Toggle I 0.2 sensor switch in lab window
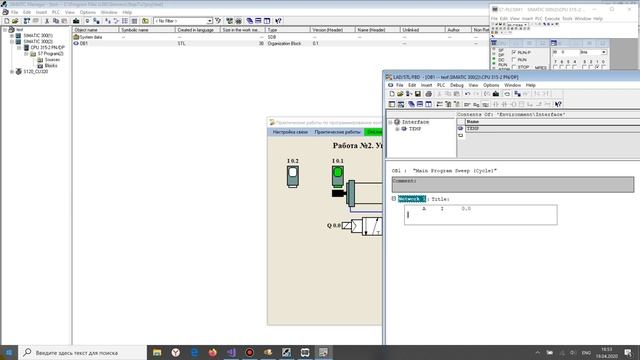The width and height of the screenshot is (640, 360). click(x=293, y=176)
